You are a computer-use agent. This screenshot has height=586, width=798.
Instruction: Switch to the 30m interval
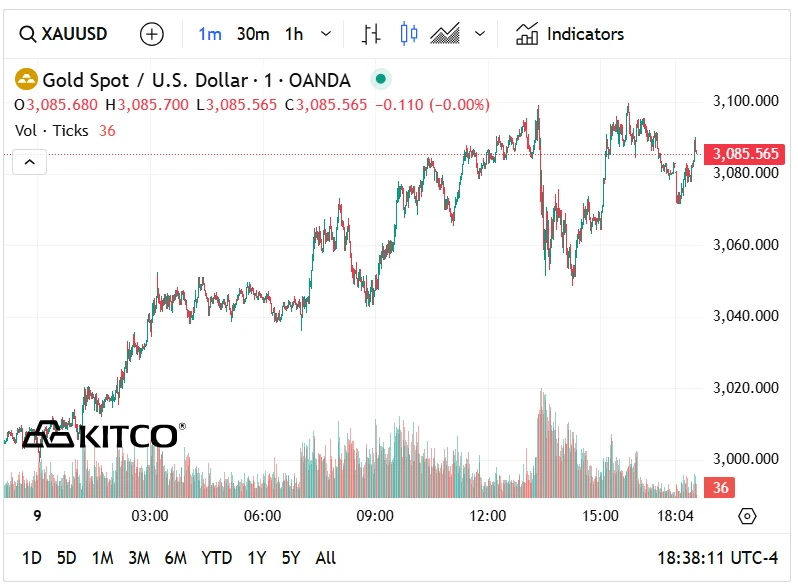coord(253,34)
